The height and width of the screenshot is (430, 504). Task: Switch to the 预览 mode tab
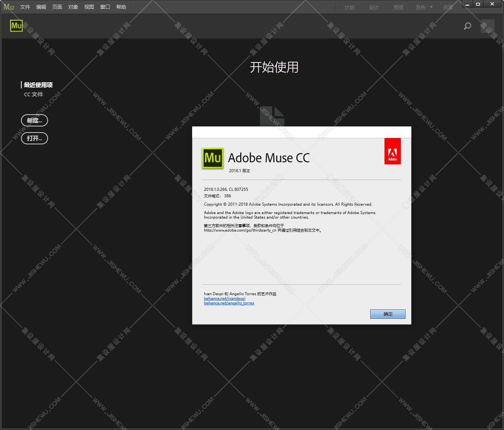[x=398, y=7]
